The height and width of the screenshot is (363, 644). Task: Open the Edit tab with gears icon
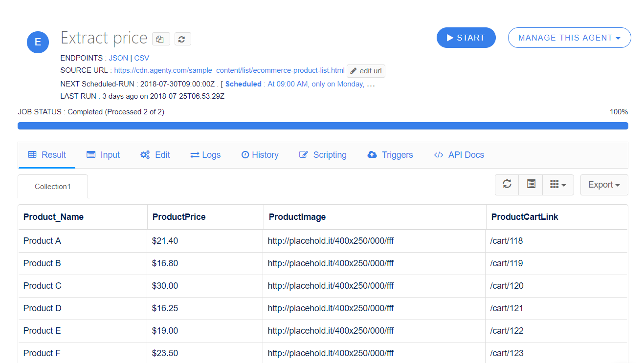pos(155,155)
